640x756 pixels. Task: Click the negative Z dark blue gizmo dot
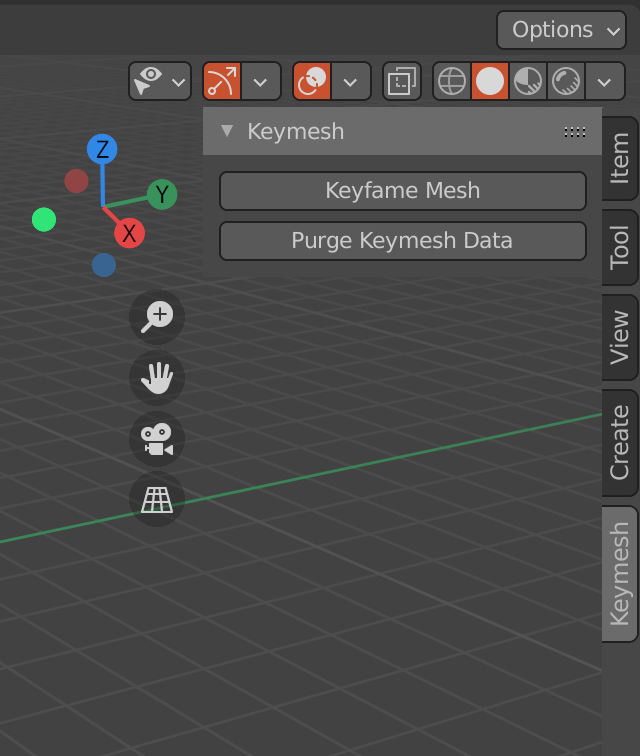coord(104,265)
